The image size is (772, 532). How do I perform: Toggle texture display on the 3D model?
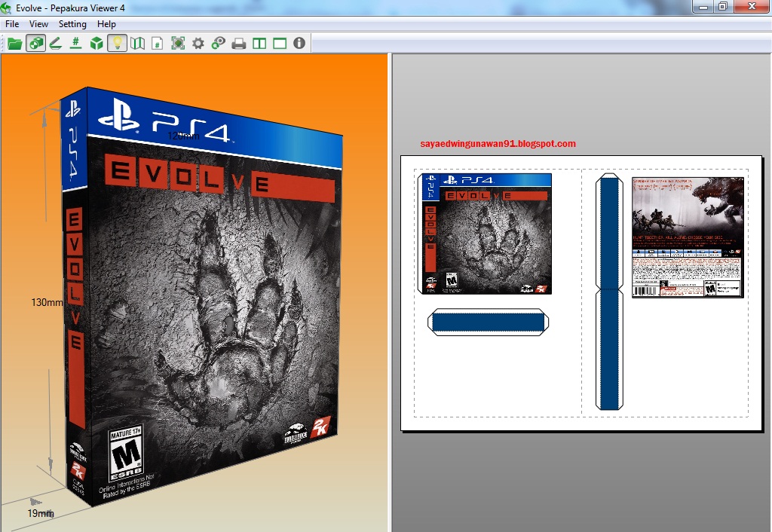click(35, 43)
